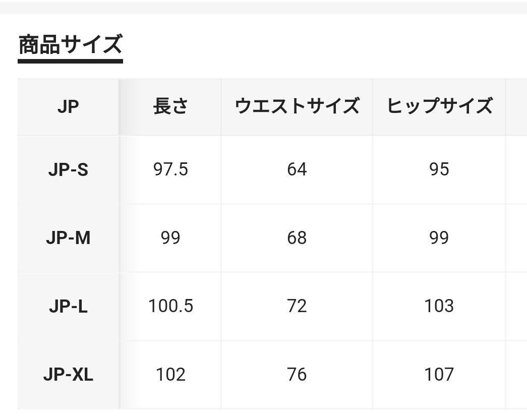The image size is (527, 420).
Task: Select the waist value 64
Action: pyautogui.click(x=297, y=170)
